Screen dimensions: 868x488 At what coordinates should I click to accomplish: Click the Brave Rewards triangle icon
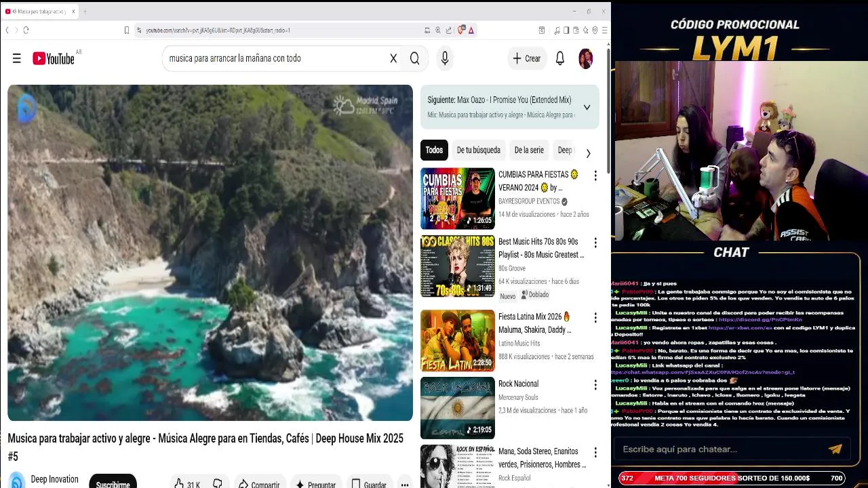[471, 30]
